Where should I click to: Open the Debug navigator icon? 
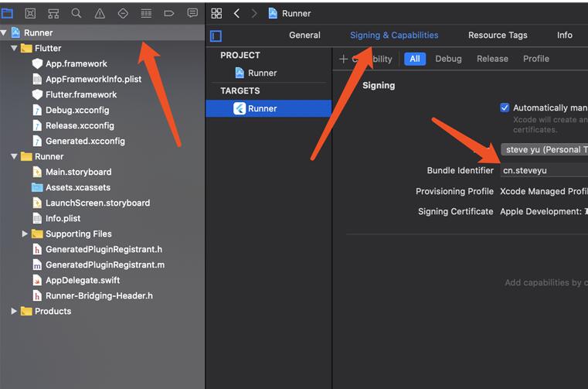pos(146,13)
